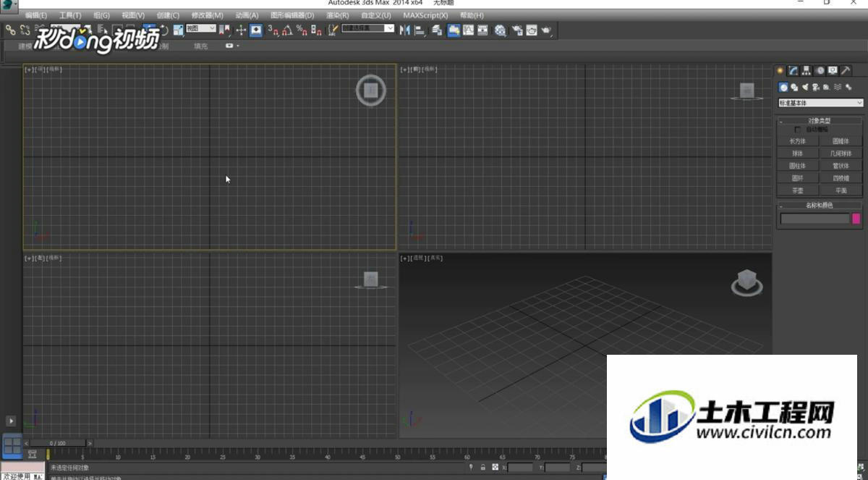Screen dimensions: 868x480
Task: Open the Mini Curve Editor button
Action: [x=32, y=455]
